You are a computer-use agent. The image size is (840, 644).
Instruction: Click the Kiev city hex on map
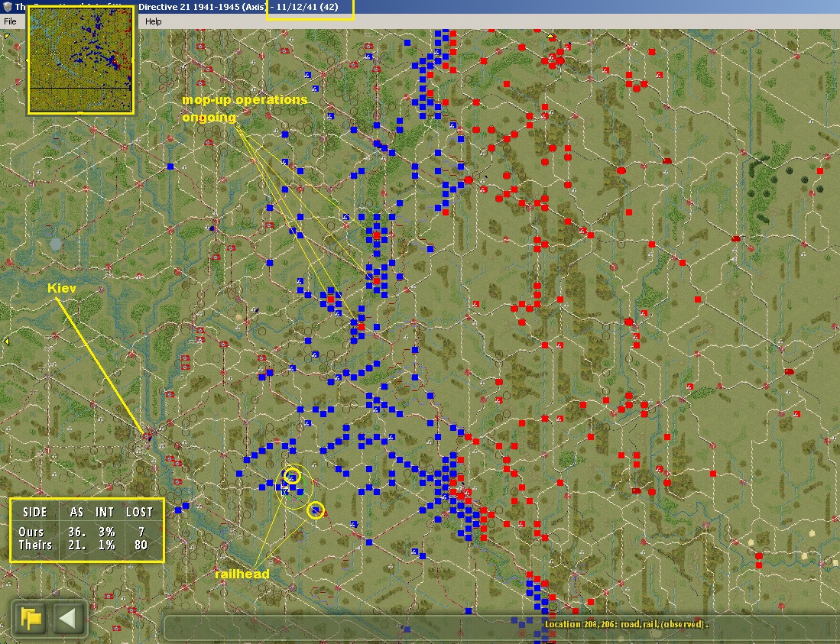[x=148, y=435]
